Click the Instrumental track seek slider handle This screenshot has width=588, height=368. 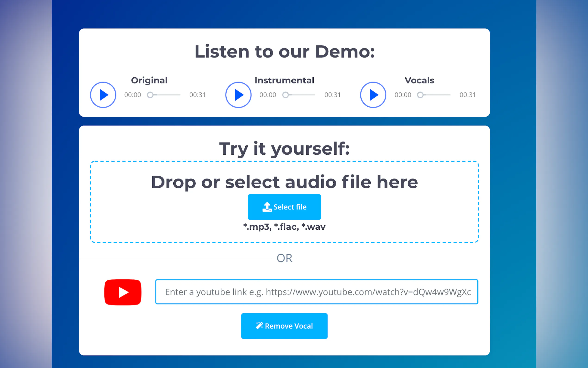[285, 95]
